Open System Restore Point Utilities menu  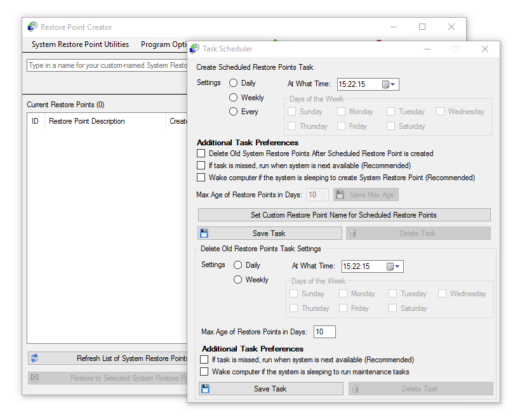tap(80, 44)
